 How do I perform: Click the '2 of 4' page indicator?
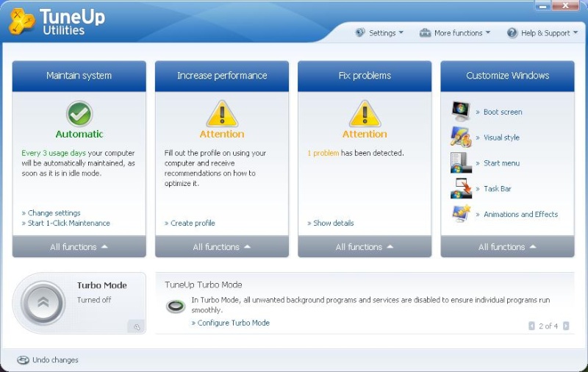pos(548,326)
